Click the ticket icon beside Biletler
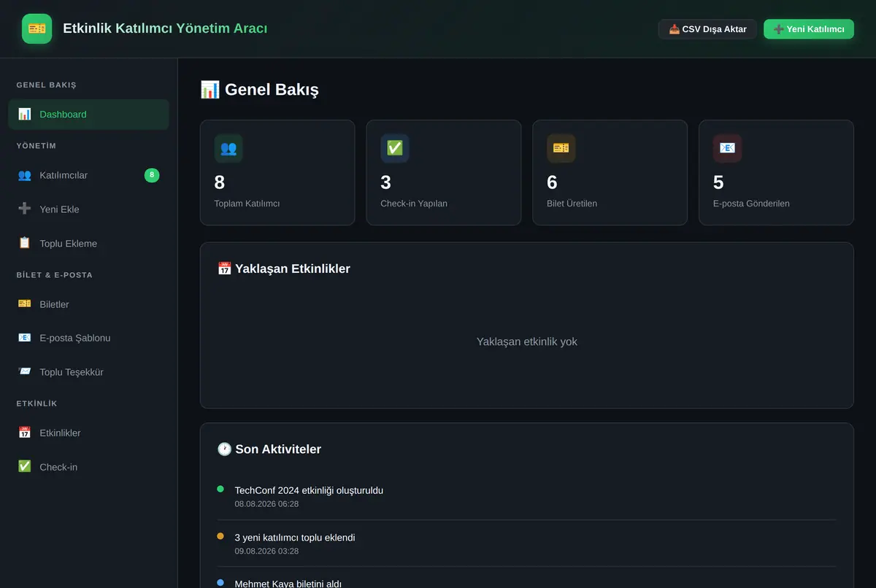Image resolution: width=876 pixels, height=588 pixels. 25,303
